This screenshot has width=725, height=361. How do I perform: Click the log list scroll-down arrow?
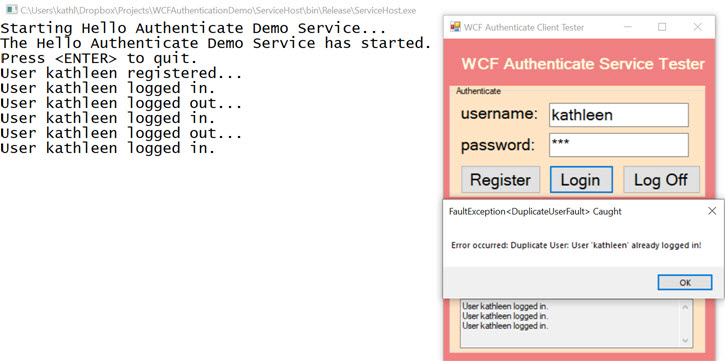(x=685, y=341)
